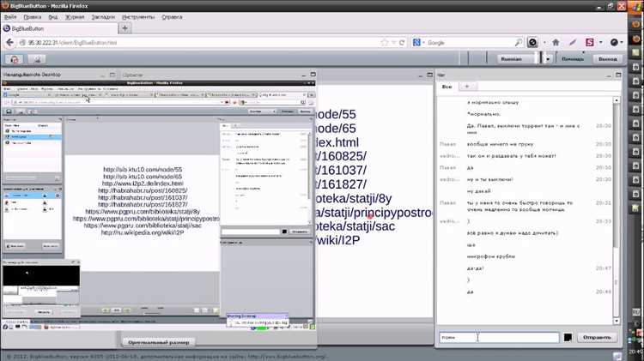Open the Windows Start button in the taskbar
Image resolution: width=644 pixels, height=361 pixels.
tap(635, 7)
